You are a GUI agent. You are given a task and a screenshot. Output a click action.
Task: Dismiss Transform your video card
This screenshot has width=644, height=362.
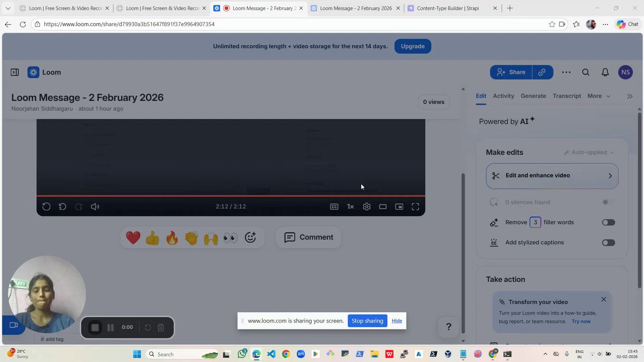pyautogui.click(x=604, y=299)
